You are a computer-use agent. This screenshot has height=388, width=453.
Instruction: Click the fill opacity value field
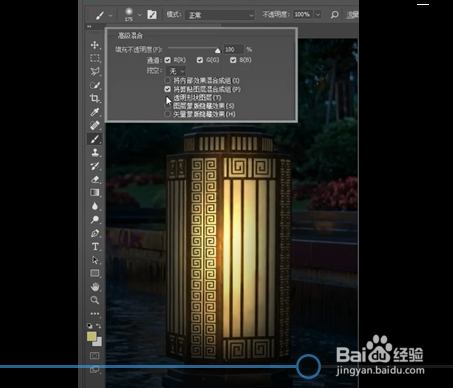[233, 50]
